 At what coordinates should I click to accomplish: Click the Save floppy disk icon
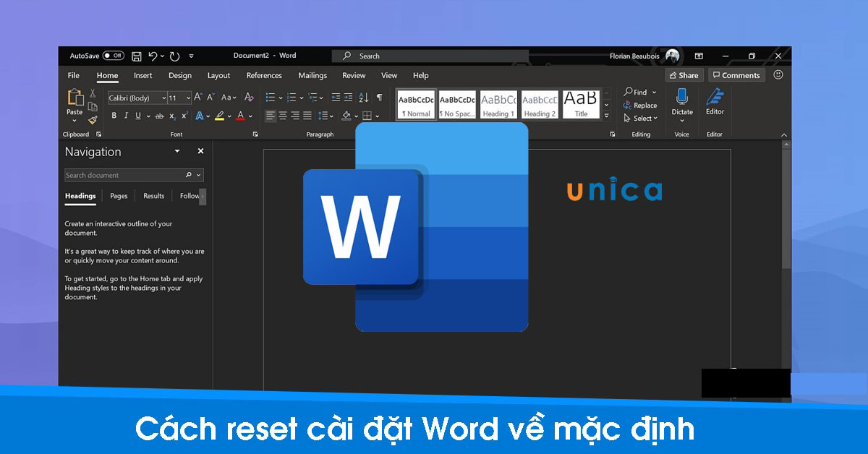click(x=137, y=56)
